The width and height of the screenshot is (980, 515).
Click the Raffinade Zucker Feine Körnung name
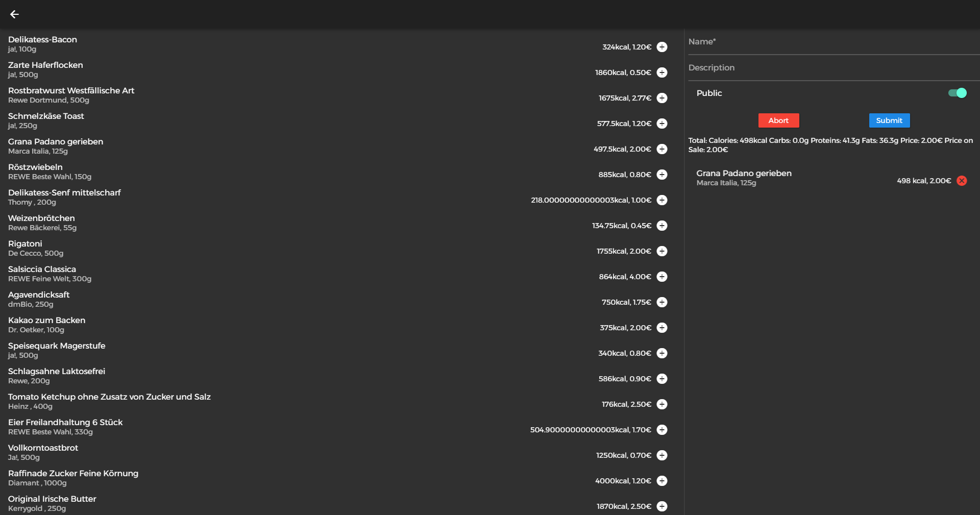[x=73, y=473]
